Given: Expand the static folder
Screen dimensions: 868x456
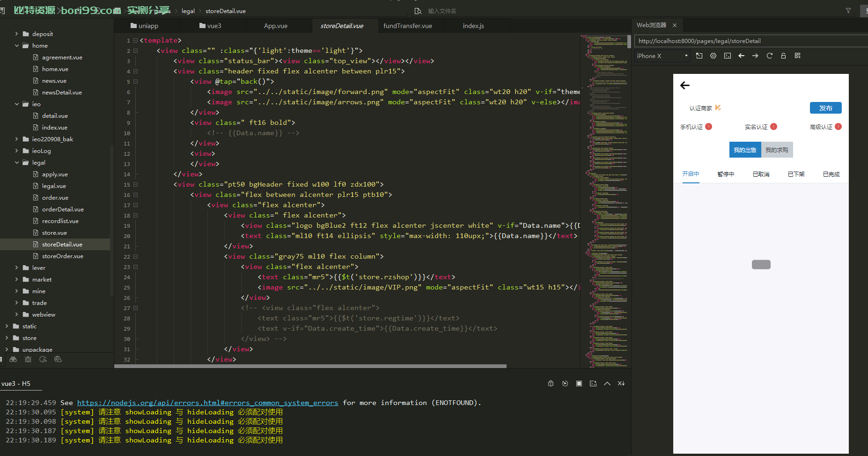Looking at the screenshot, I should pos(7,326).
